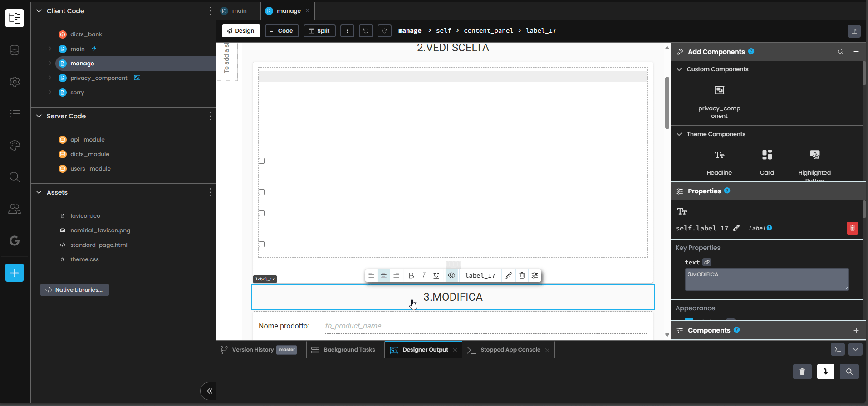868x406 pixels.
Task: Tick the last checkbox in the panel
Action: point(261,244)
